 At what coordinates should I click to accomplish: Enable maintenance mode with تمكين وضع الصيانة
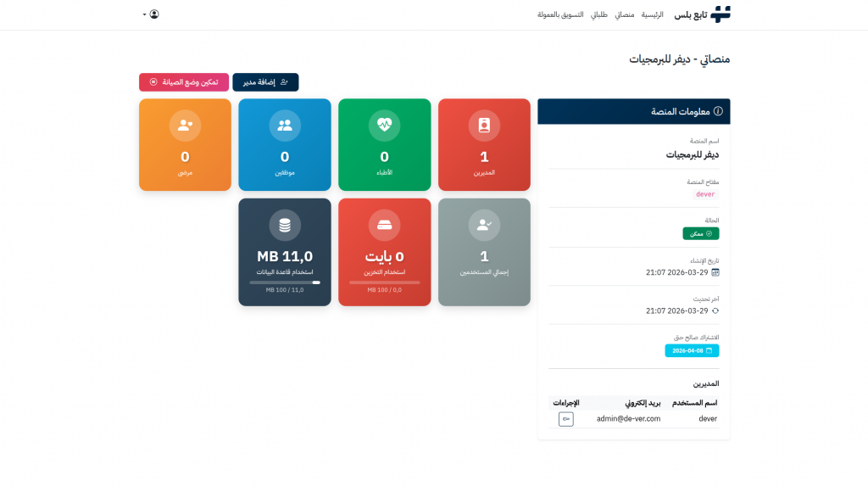pyautogui.click(x=184, y=82)
